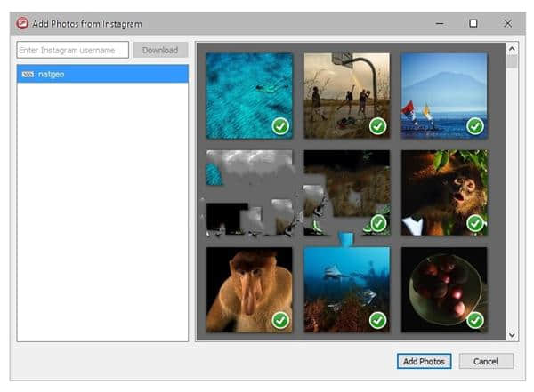The height and width of the screenshot is (392, 534).
Task: Click the Cancel button
Action: tap(486, 361)
